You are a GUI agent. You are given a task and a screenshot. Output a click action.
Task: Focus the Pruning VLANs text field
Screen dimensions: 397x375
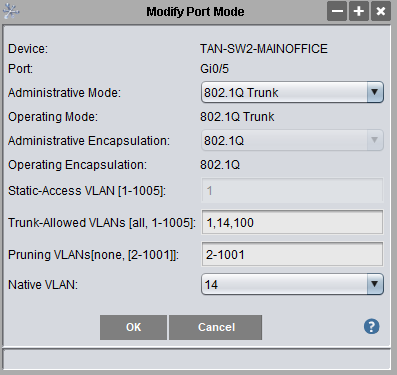click(x=292, y=254)
